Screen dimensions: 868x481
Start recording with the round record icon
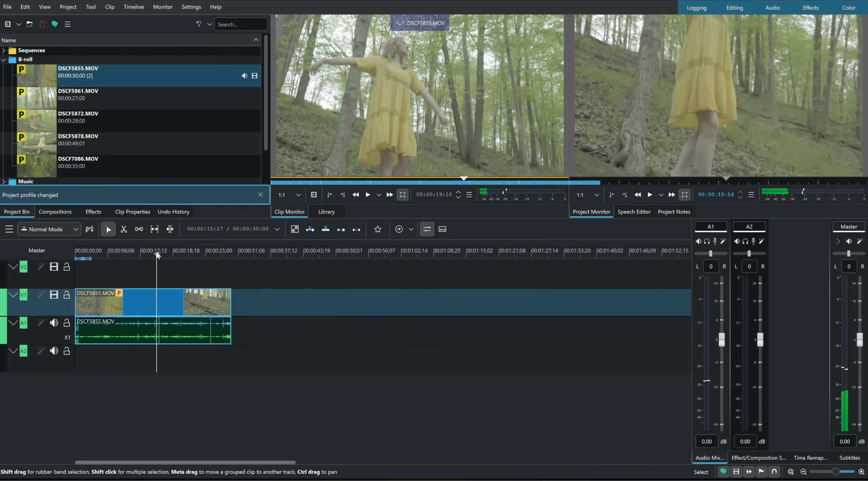coord(399,229)
